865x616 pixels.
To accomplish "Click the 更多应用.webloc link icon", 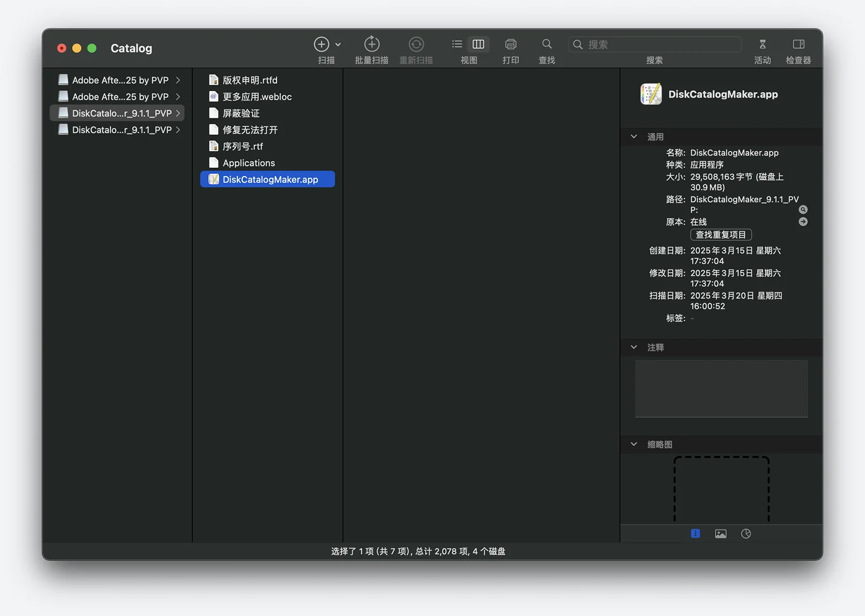I will [x=214, y=97].
